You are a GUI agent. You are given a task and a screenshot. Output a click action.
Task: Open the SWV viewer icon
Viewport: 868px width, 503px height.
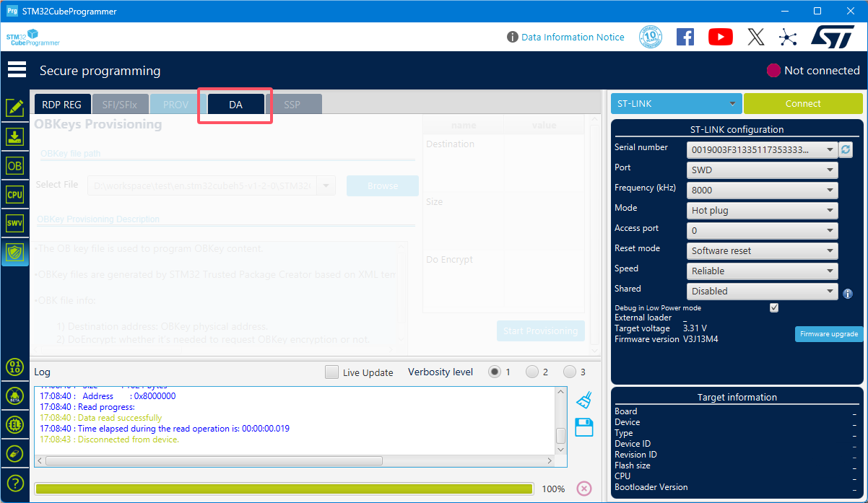click(14, 223)
